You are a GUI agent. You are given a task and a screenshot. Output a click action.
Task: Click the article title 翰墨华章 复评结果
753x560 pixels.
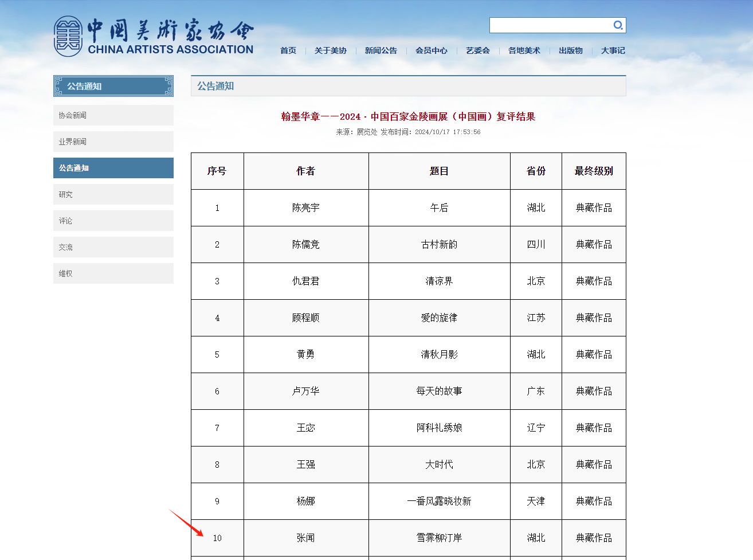click(408, 117)
